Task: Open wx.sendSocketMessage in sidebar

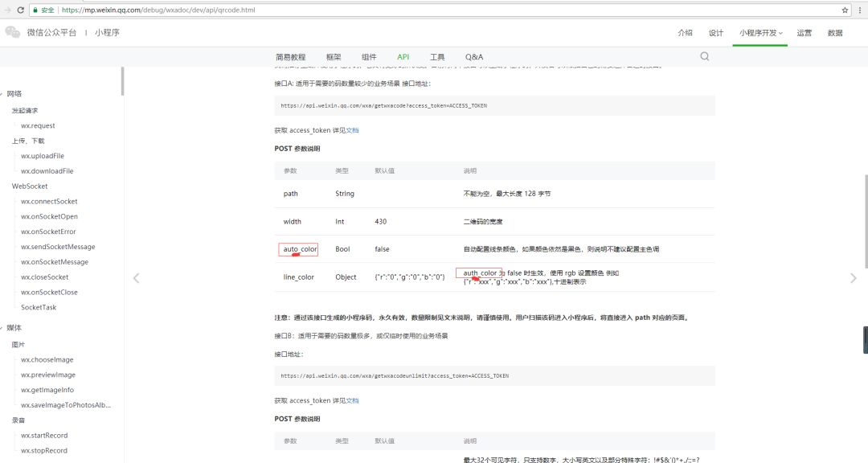Action: [x=58, y=247]
